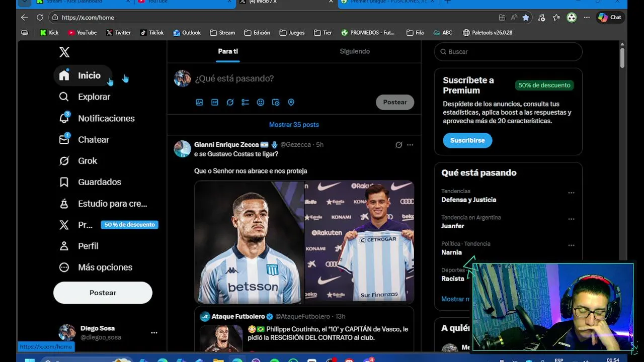
Task: Open the Coutinho Cetrogar shirt image
Action: (x=359, y=242)
